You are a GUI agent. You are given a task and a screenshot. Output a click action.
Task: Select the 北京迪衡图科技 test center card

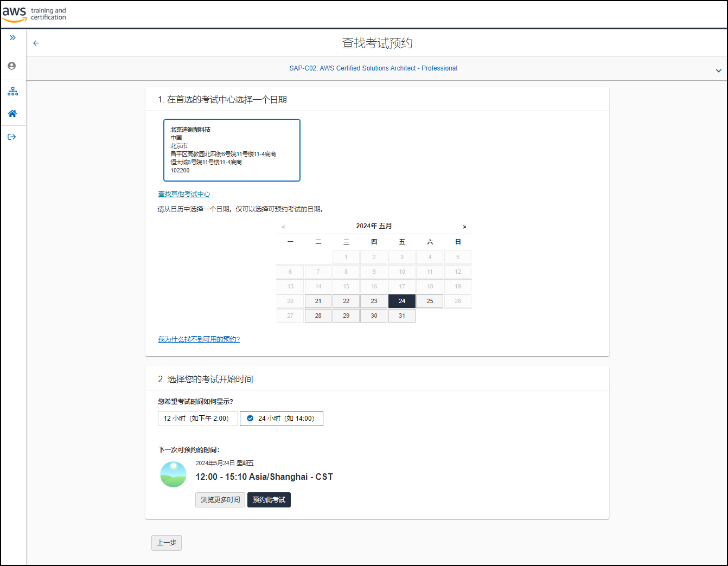point(232,150)
